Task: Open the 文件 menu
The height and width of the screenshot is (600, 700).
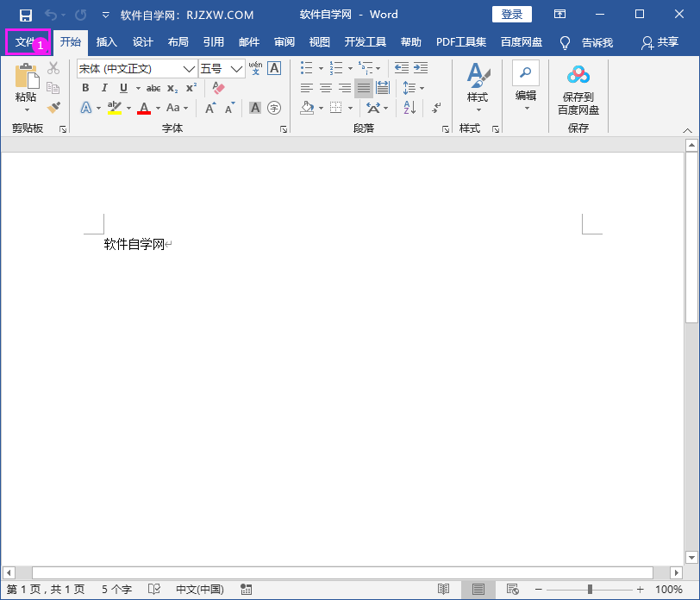Action: pyautogui.click(x=22, y=41)
